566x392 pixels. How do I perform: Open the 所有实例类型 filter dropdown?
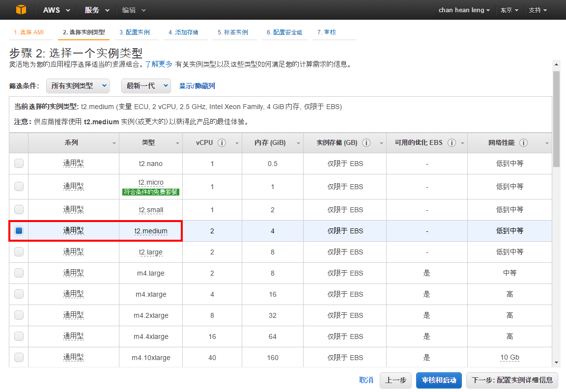tap(78, 86)
